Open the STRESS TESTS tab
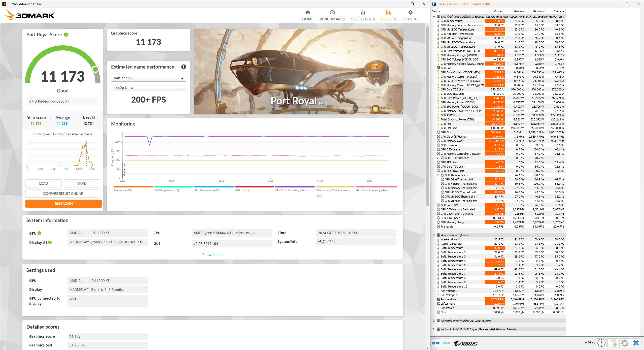 point(363,15)
